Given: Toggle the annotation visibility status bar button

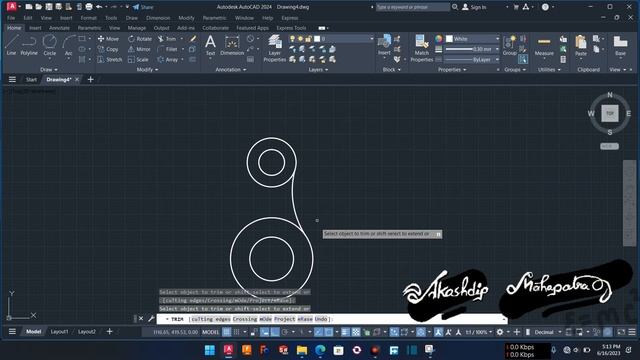Looking at the screenshot, I should coord(438,332).
